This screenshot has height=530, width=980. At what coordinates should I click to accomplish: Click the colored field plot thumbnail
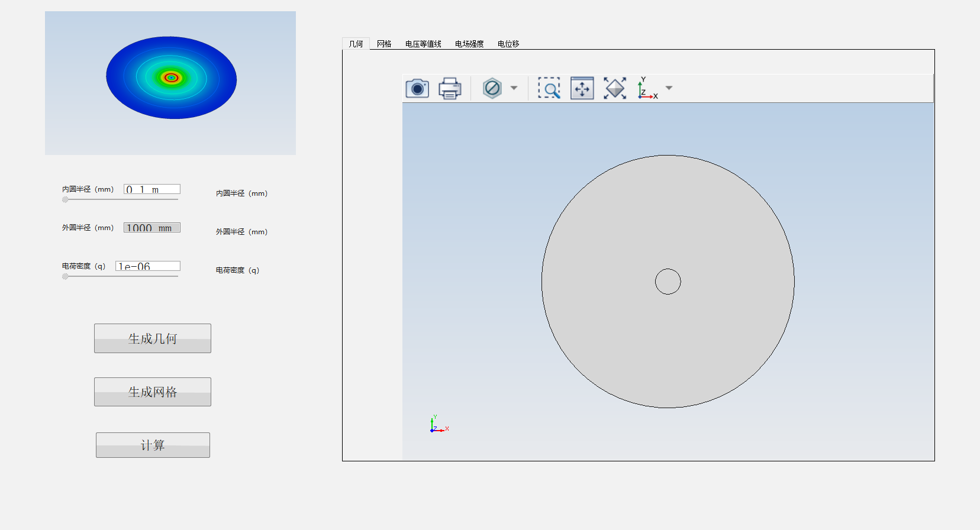coord(170,83)
